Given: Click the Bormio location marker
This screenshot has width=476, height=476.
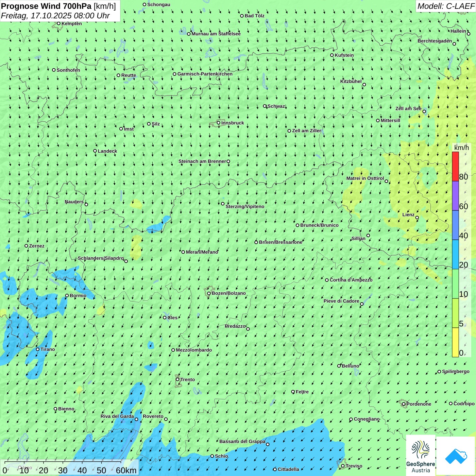Looking at the screenshot, I should click(x=67, y=295).
